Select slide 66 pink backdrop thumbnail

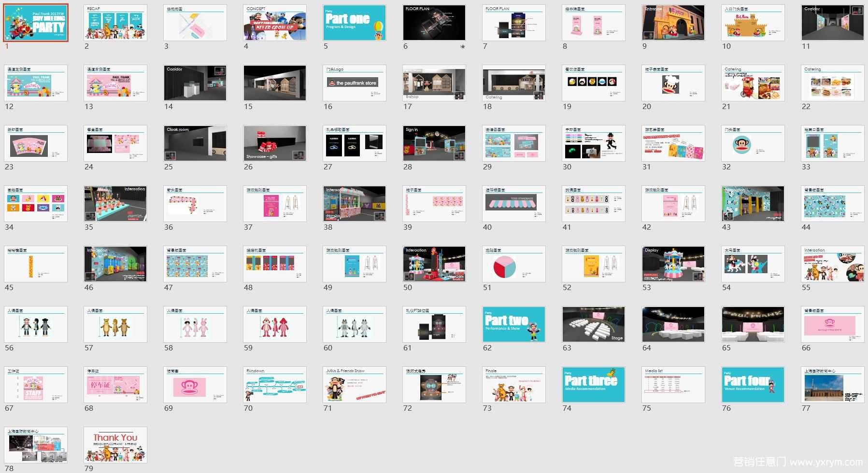coord(833,324)
